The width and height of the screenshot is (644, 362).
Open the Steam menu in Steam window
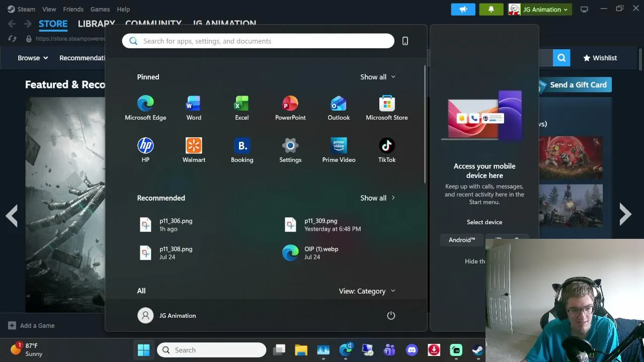click(x=21, y=9)
